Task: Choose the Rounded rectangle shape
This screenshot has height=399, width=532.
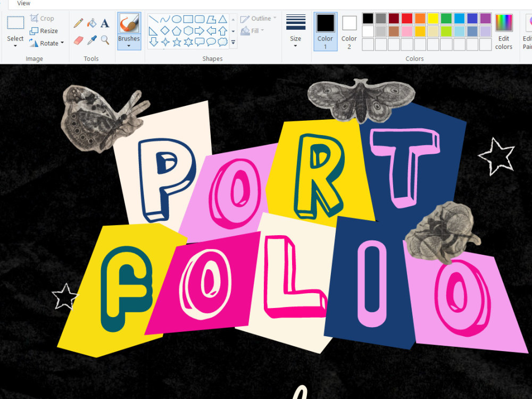Action: click(x=199, y=19)
